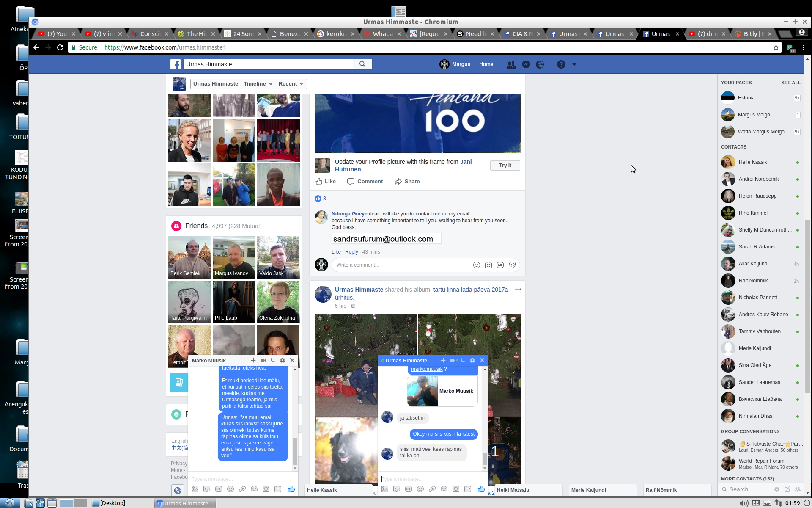Expand the account dropdown arrow in top bar

(x=574, y=64)
